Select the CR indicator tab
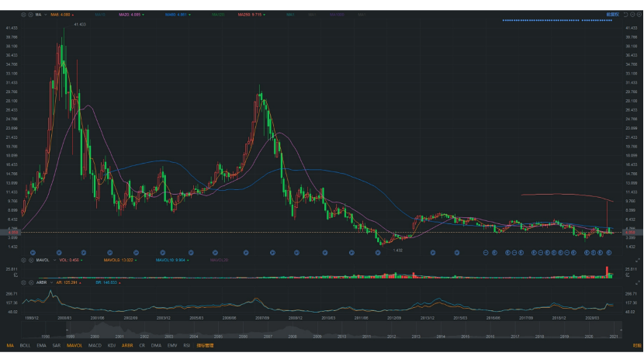644x363 pixels. pos(142,345)
